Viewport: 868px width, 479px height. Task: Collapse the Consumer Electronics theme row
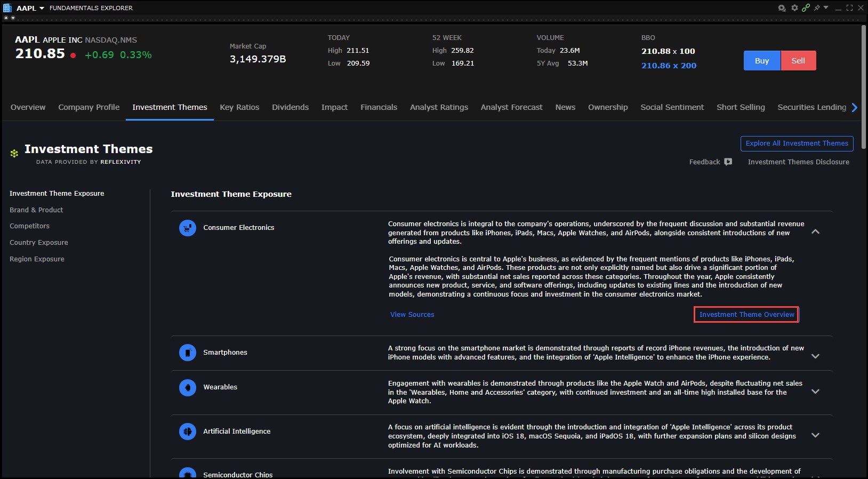pos(815,231)
